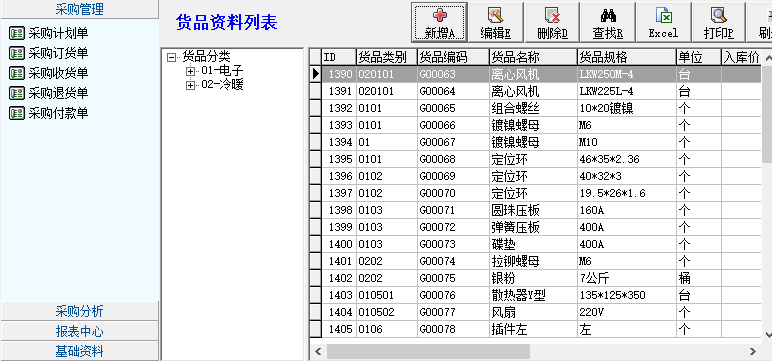Screen dimensions: 772x361
Task: Click the 新增A add button
Action: click(x=439, y=22)
